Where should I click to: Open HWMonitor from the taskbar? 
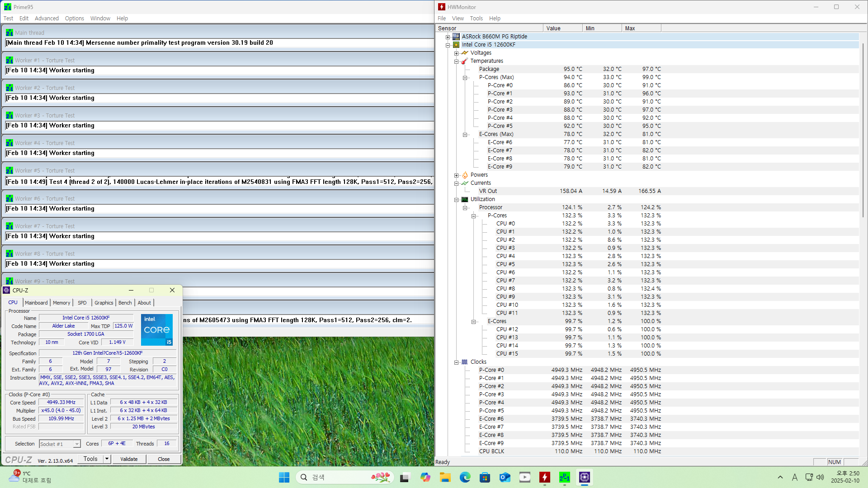point(545,477)
